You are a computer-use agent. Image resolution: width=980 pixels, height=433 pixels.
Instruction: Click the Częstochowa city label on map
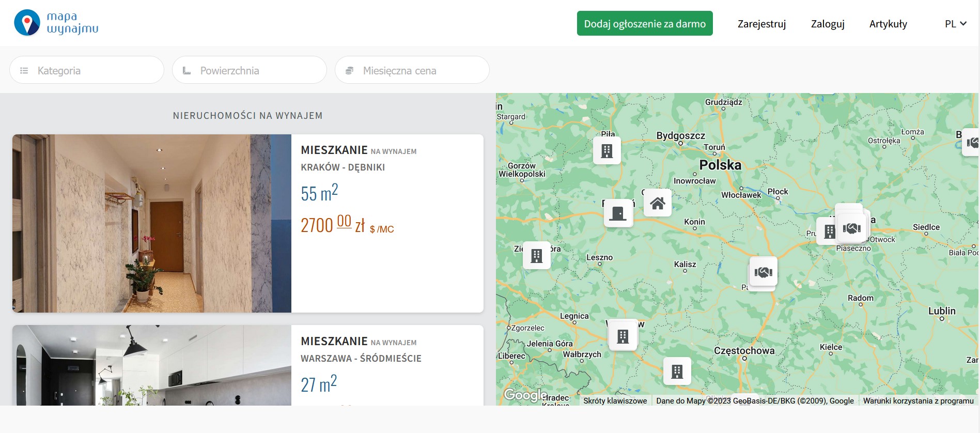(744, 350)
